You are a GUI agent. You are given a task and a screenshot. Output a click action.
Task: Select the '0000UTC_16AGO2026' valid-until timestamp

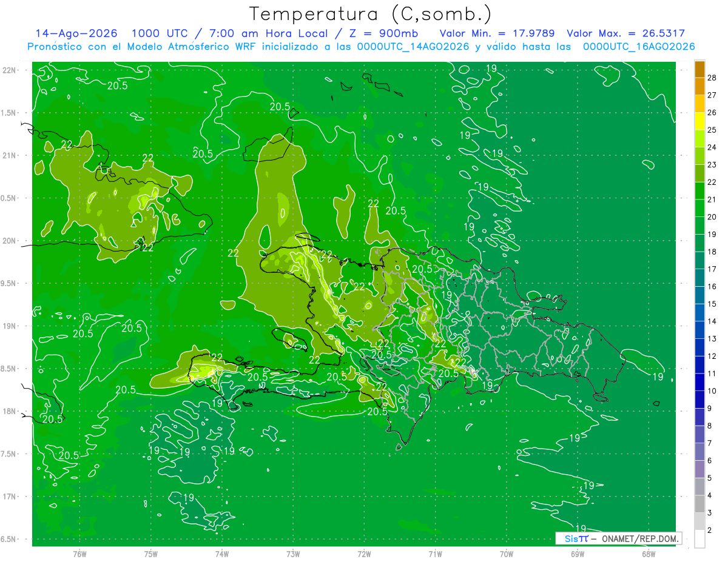638,47
